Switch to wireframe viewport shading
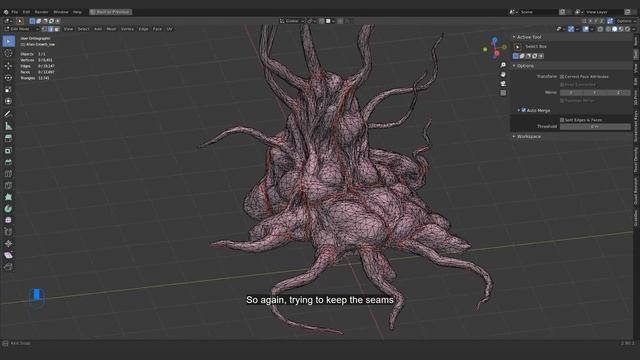640x360 pixels. [608, 29]
